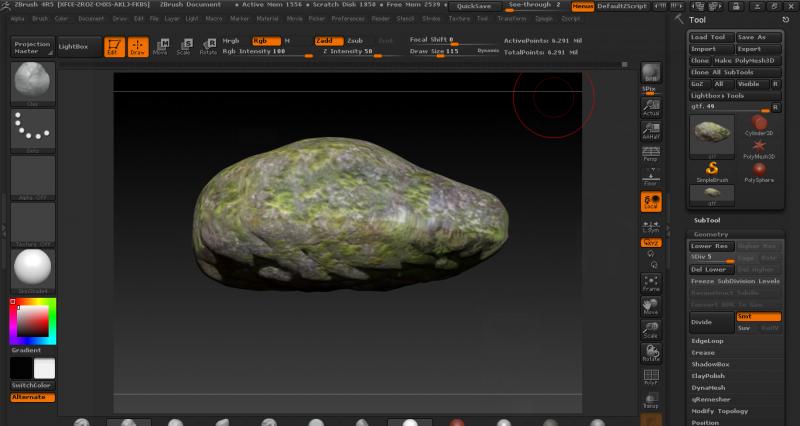
Task: Expand the ShadowBox section
Action: [711, 364]
